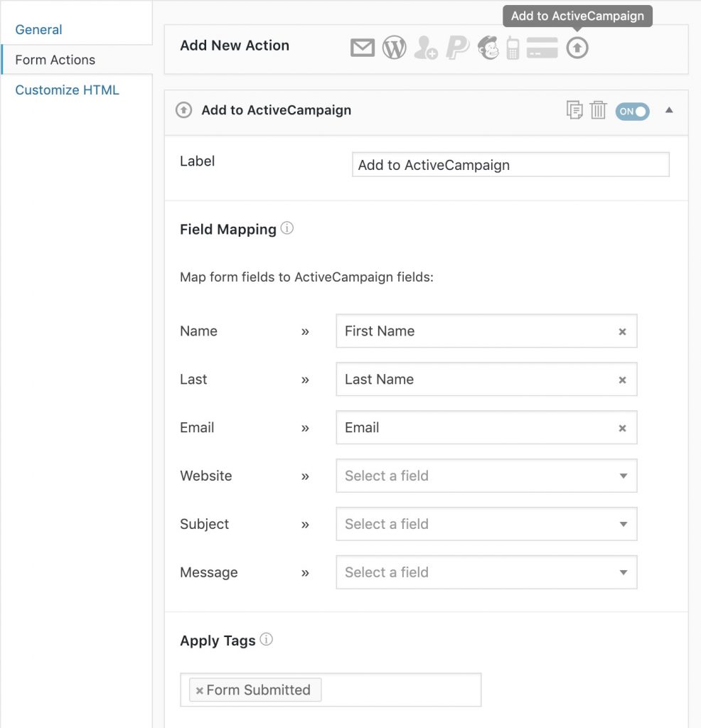Remove the Form Submitted tag
Viewport: 701px width, 728px height.
click(x=199, y=690)
